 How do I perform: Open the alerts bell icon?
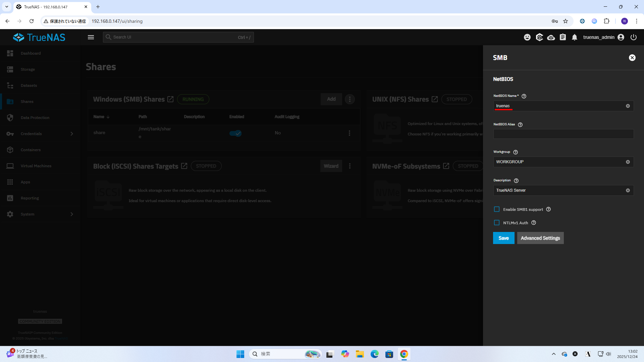pos(575,37)
